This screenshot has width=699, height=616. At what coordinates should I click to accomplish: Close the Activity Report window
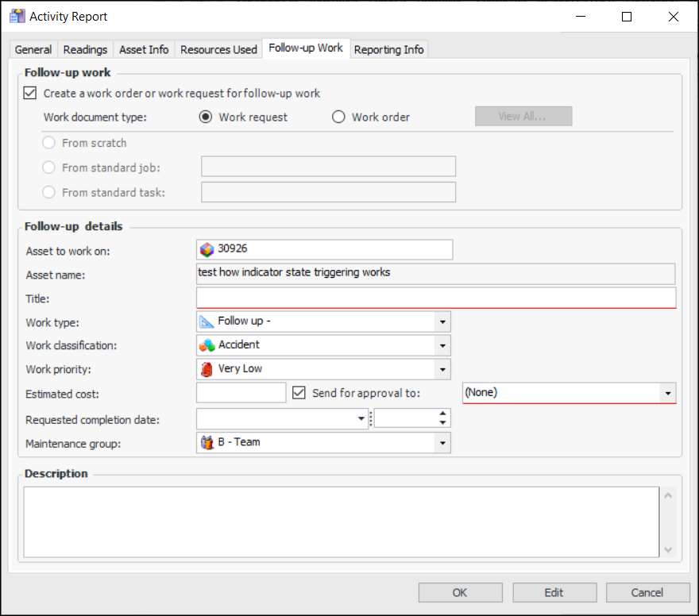673,17
